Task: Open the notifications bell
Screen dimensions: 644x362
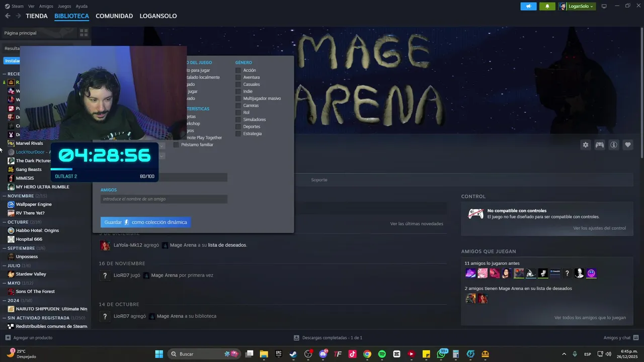Action: 547,6
